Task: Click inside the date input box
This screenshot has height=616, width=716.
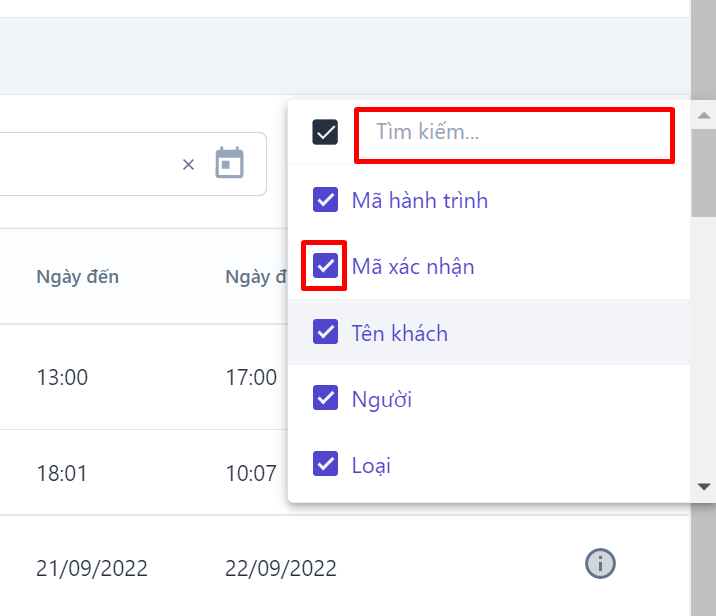Action: pyautogui.click(x=80, y=164)
